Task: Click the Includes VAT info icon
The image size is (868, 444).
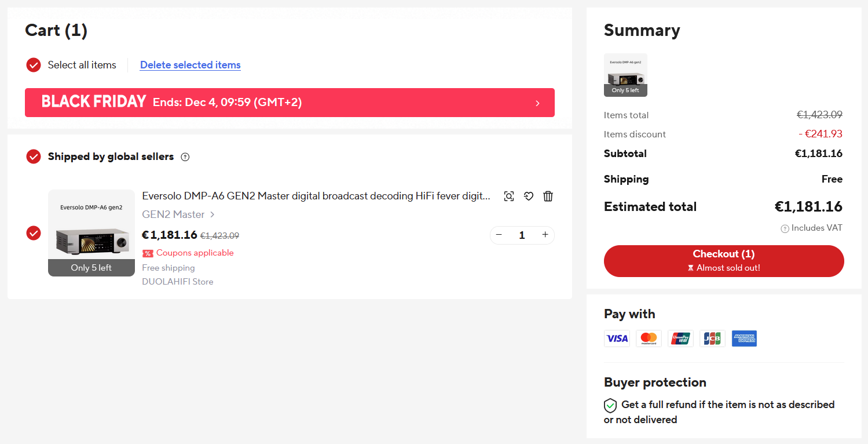Action: pyautogui.click(x=785, y=229)
